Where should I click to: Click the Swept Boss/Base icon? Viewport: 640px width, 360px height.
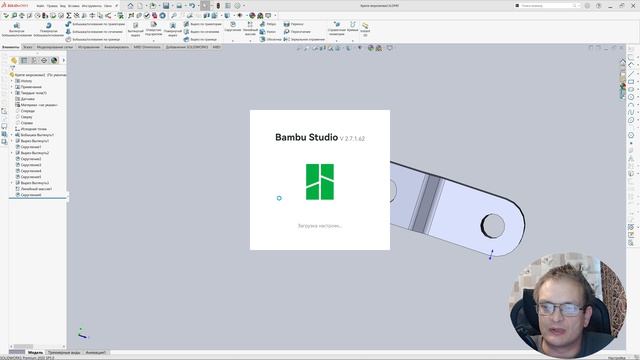pos(68,24)
